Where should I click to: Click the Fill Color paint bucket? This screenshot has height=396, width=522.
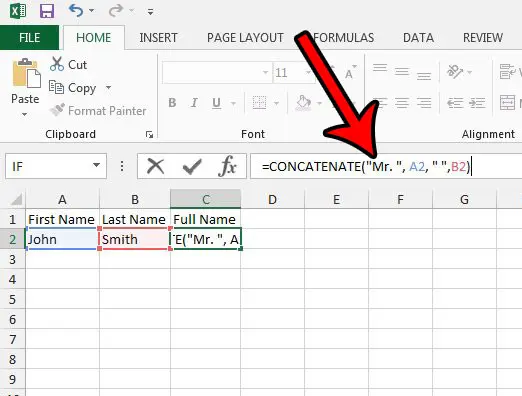303,103
